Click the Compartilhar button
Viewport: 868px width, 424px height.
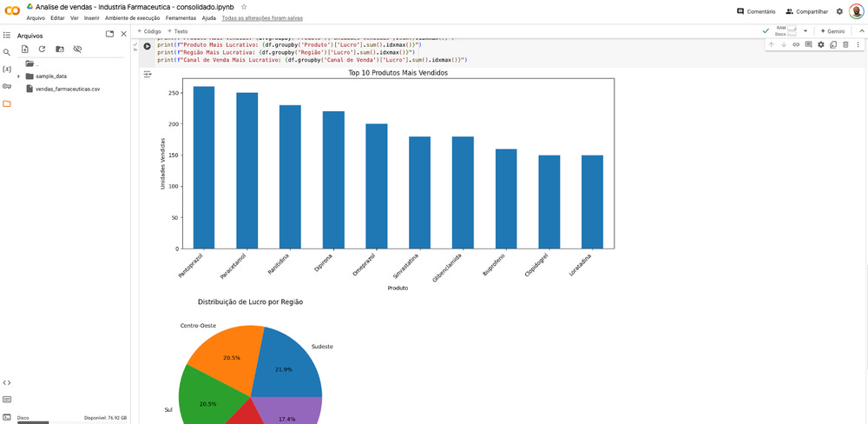(x=806, y=11)
